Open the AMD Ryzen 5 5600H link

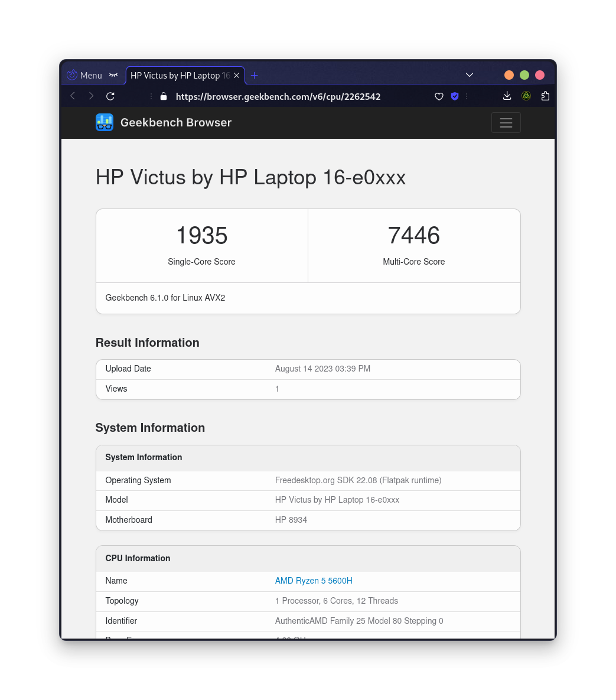(x=314, y=581)
